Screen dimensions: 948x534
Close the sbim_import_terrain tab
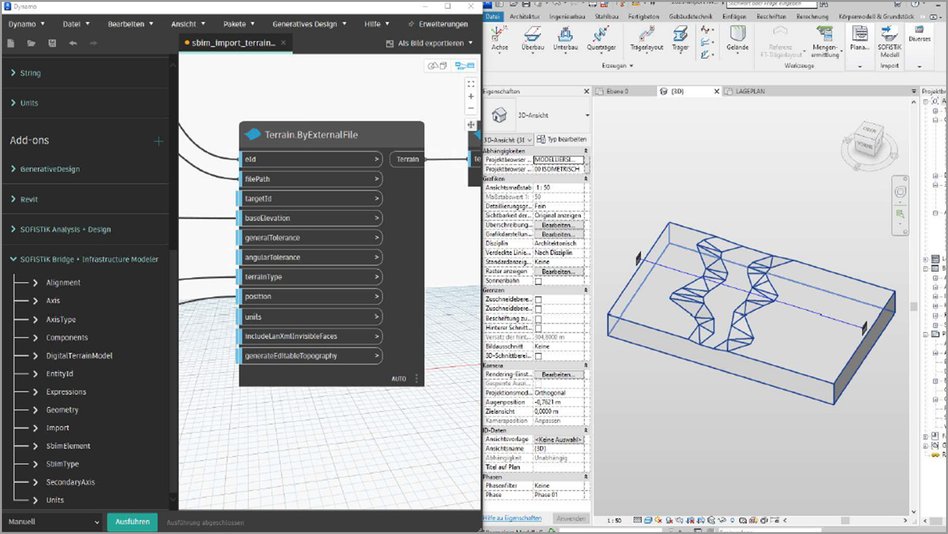(x=284, y=43)
